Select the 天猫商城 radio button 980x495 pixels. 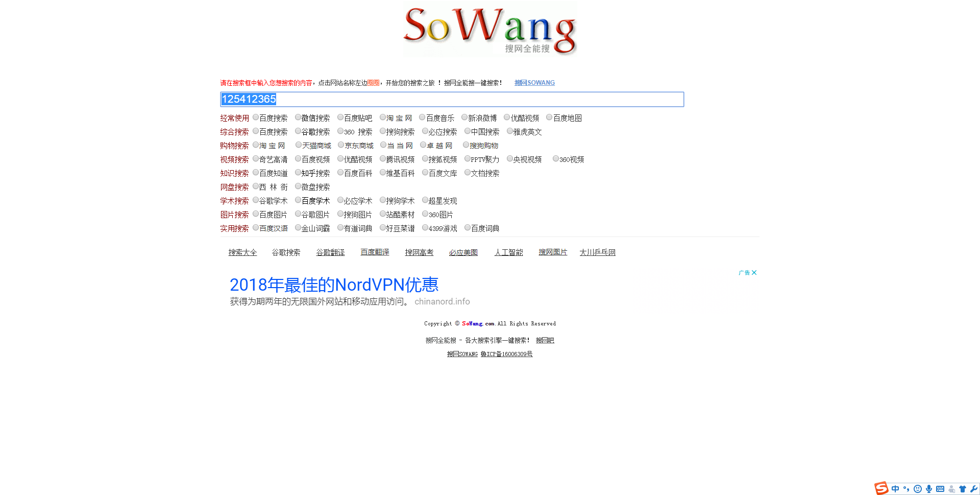[x=299, y=145]
